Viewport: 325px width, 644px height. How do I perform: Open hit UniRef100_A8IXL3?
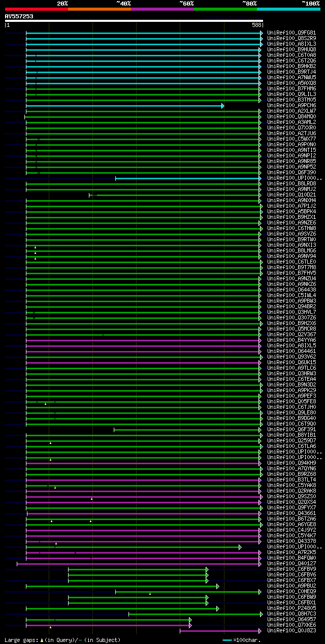click(291, 44)
